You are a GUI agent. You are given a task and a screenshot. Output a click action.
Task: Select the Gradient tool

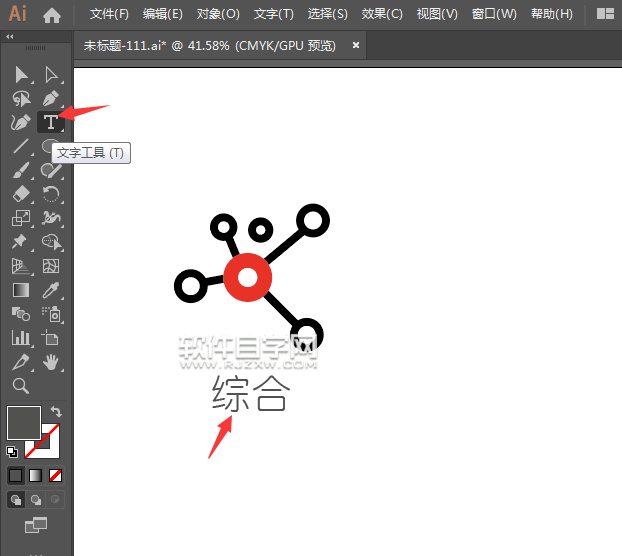[x=21, y=290]
